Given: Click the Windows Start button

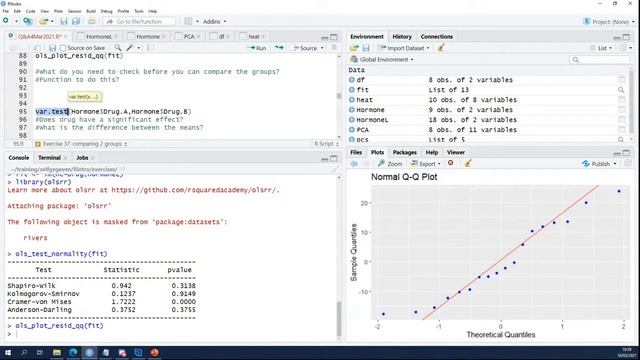Looking at the screenshot, I should 8,353.
